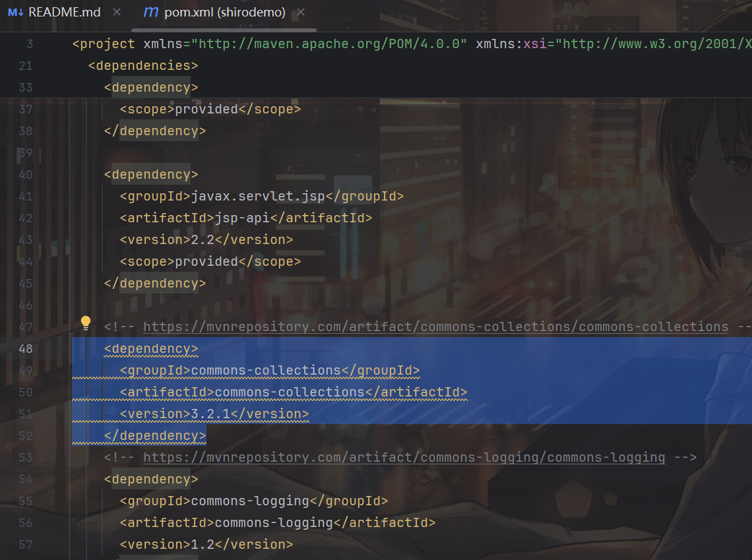Image resolution: width=752 pixels, height=560 pixels.
Task: Click the sticky <dependency> line 33 header
Action: (150, 88)
